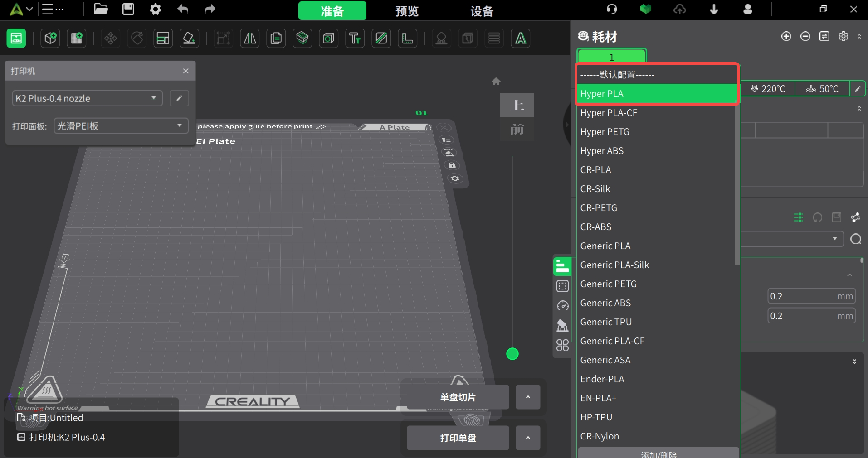Image resolution: width=868 pixels, height=458 pixels.
Task: Collapse the layer height section chevron
Action: coord(850,275)
